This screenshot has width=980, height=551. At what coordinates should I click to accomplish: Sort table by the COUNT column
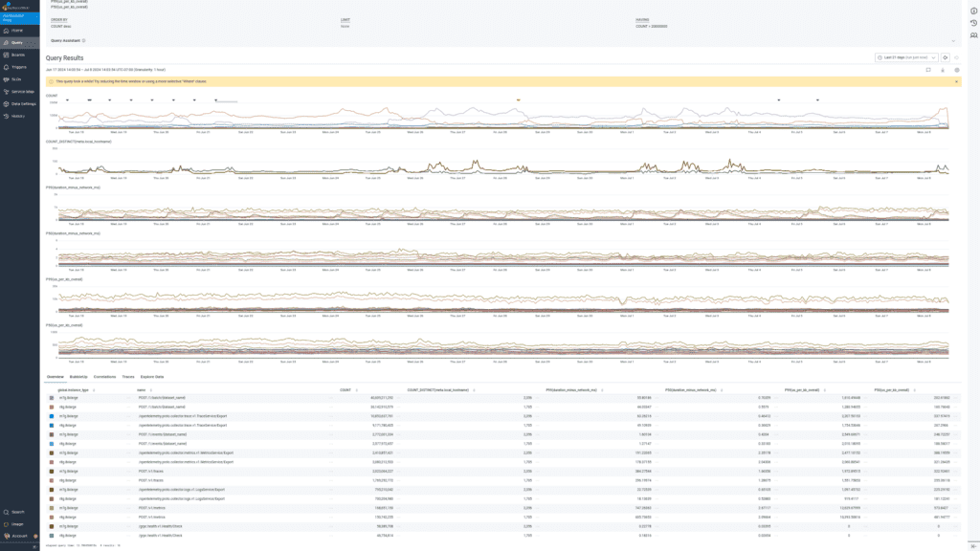pos(345,390)
